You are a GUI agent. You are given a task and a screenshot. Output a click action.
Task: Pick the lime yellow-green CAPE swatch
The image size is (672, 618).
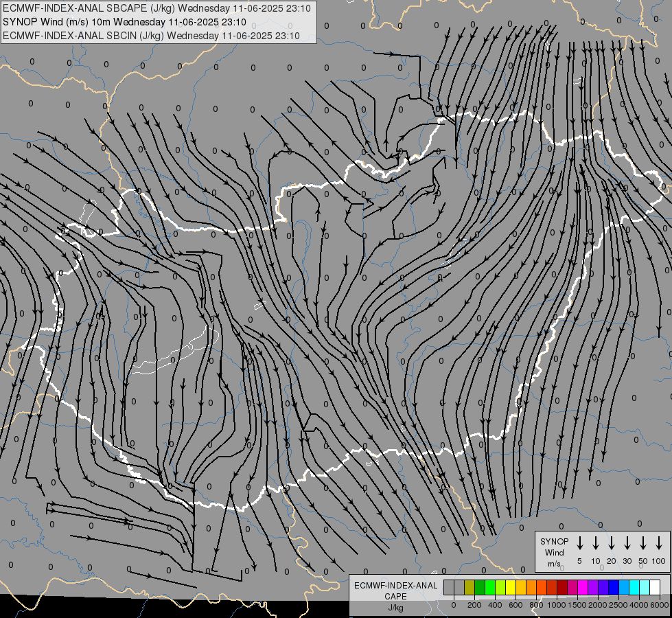[500, 587]
